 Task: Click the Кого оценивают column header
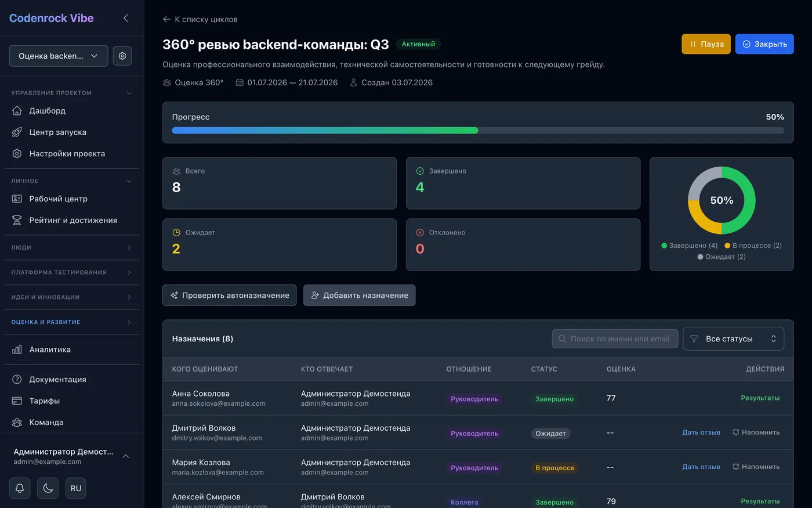pos(205,369)
